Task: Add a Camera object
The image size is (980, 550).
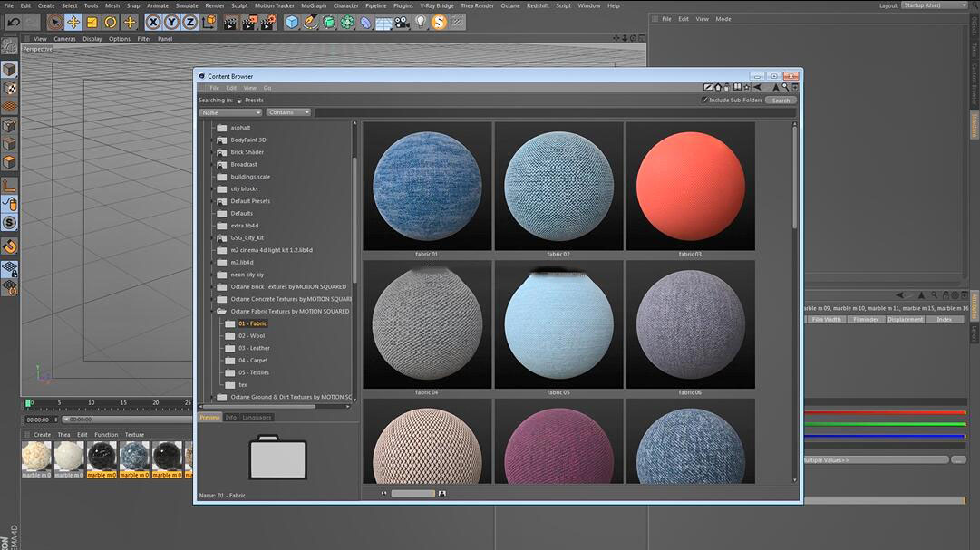Action: coord(403,24)
